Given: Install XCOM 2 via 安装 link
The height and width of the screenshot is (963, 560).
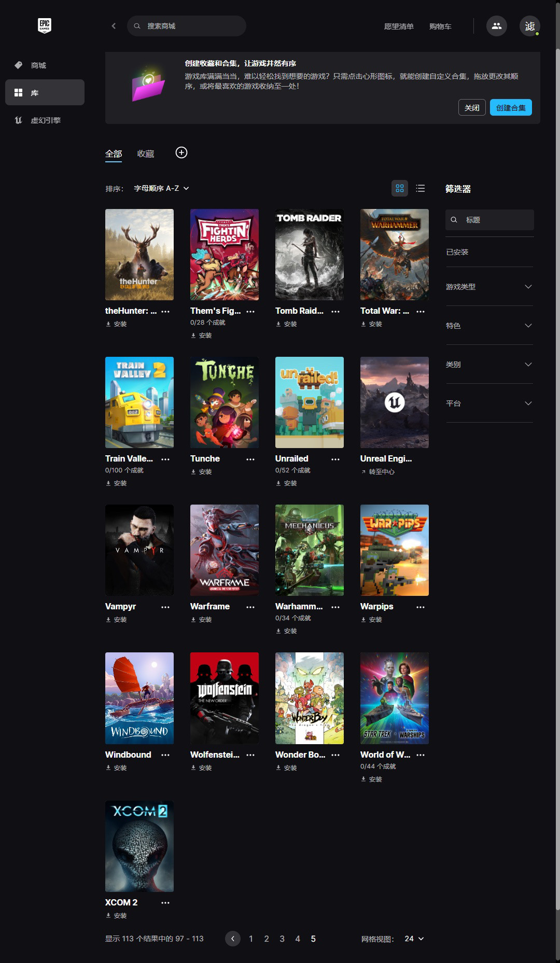Looking at the screenshot, I should click(116, 916).
